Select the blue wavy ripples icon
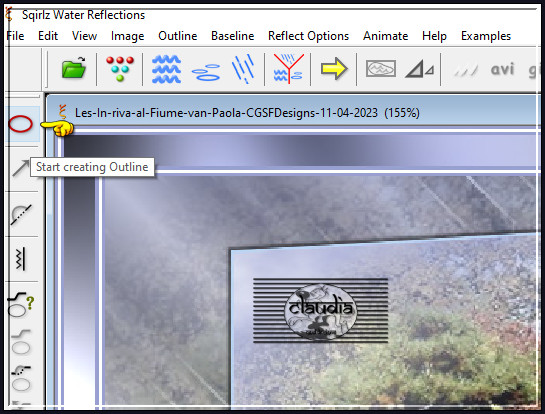The width and height of the screenshot is (545, 414). point(166,69)
